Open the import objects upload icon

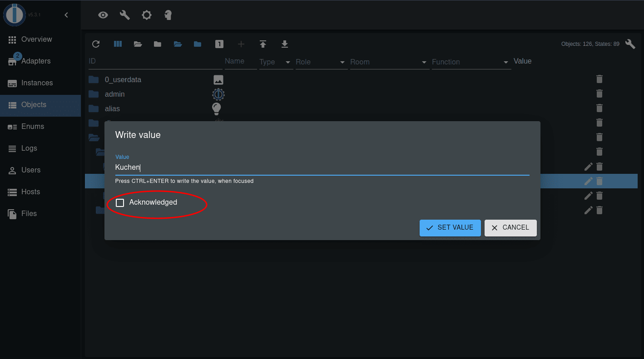[x=263, y=44]
